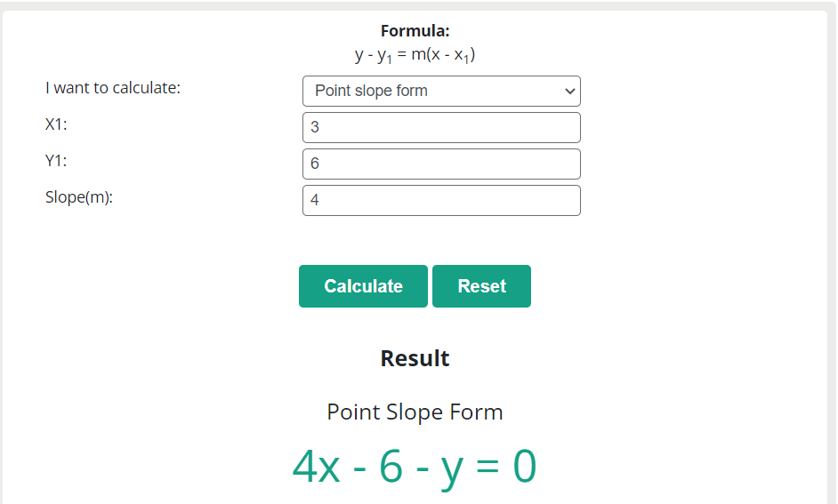
Task: Click the bold 'Result' heading
Action: point(415,358)
